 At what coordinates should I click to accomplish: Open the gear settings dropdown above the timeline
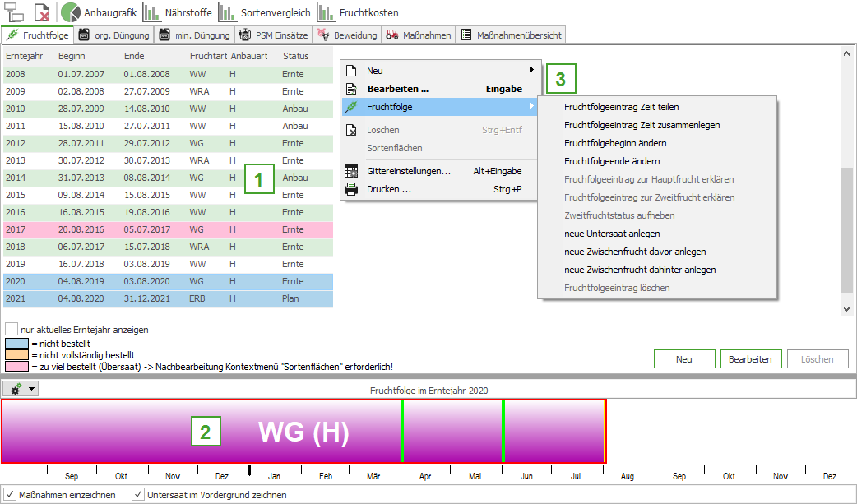21,388
